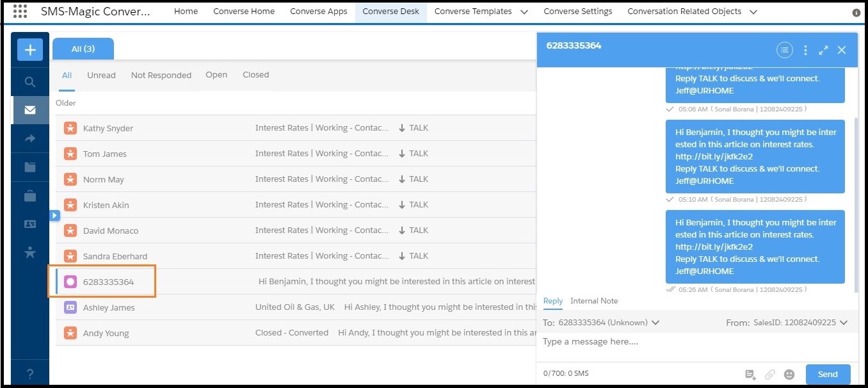This screenshot has height=388, width=868.
Task: Open the three-dot more options menu
Action: [x=805, y=50]
